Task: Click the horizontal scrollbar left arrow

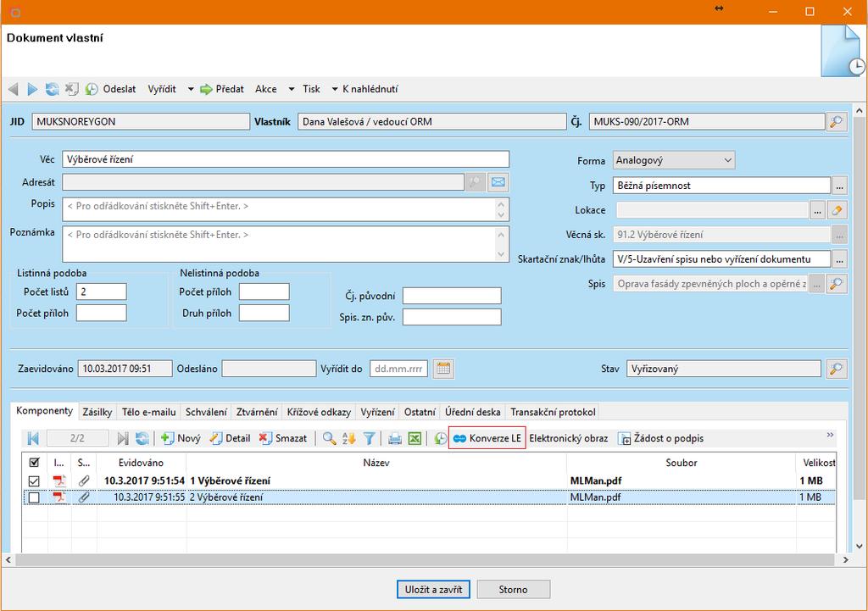Action: click(8, 560)
